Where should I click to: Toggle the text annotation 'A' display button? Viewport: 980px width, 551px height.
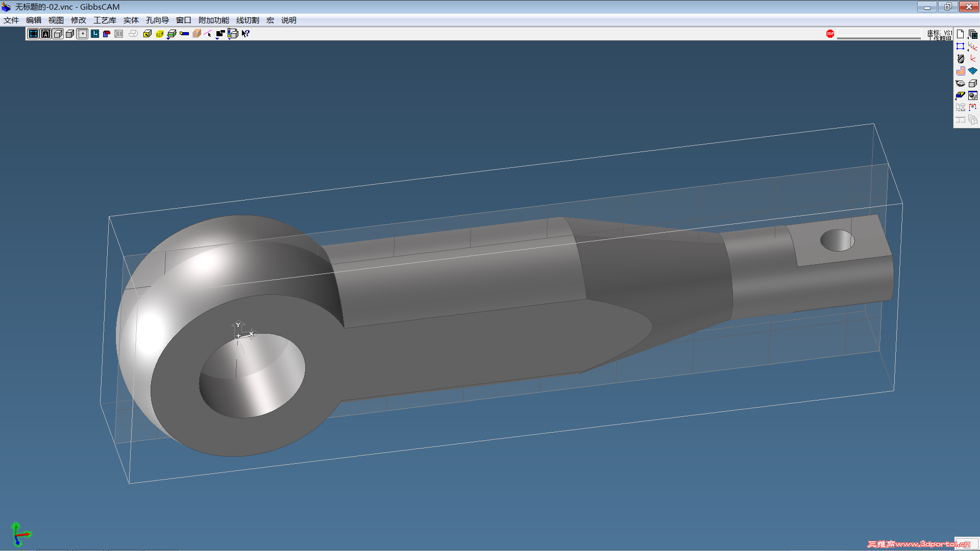click(x=45, y=34)
